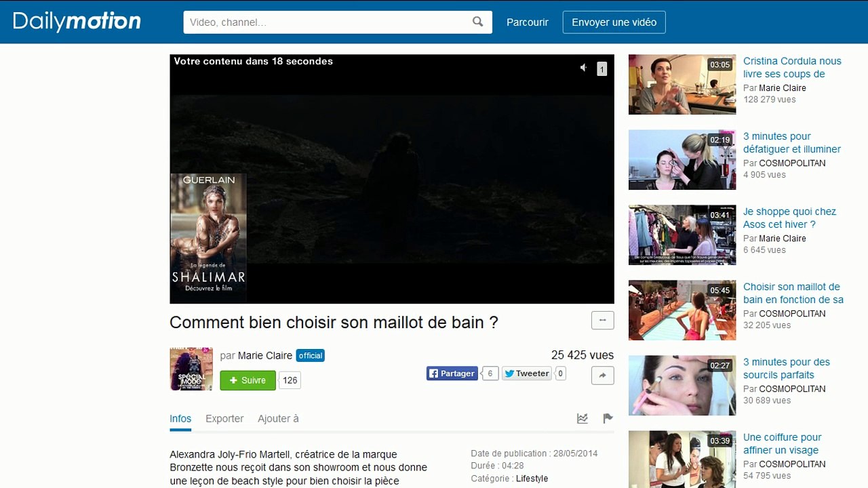Switch to the Exporter tab
The height and width of the screenshot is (488, 868).
(x=224, y=418)
